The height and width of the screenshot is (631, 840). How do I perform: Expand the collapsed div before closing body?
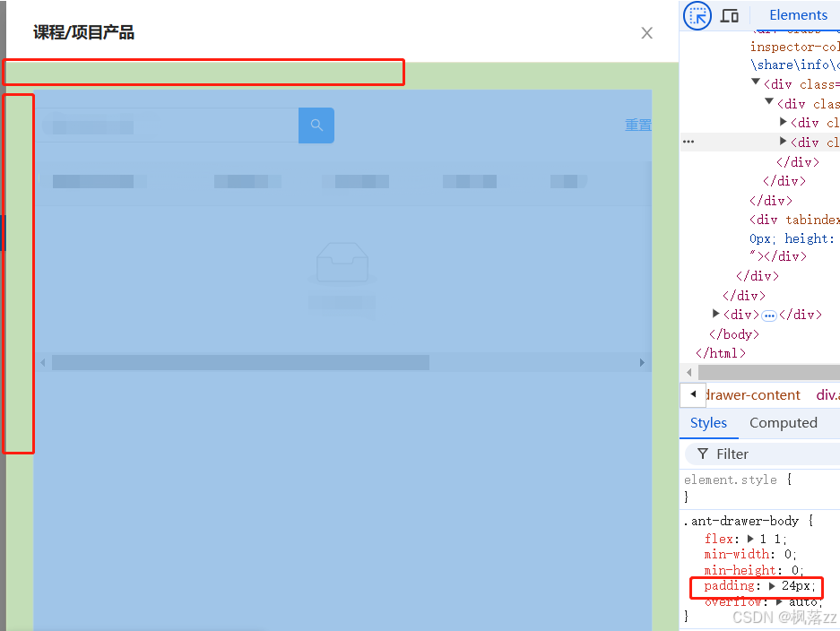pos(715,314)
